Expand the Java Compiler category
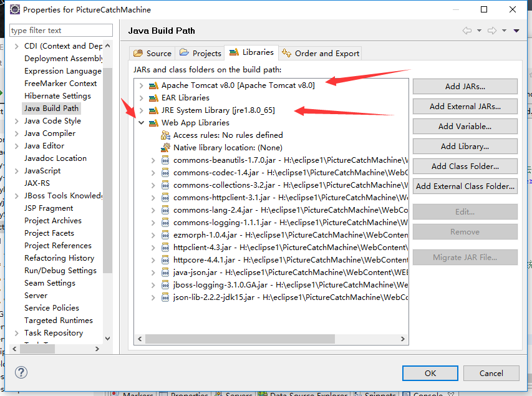Screen dimensions: 532x396 [x=16, y=133]
